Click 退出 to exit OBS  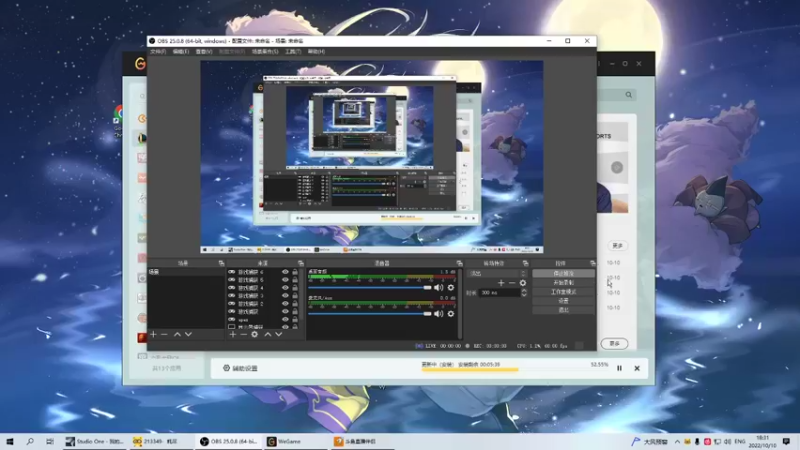click(x=563, y=310)
